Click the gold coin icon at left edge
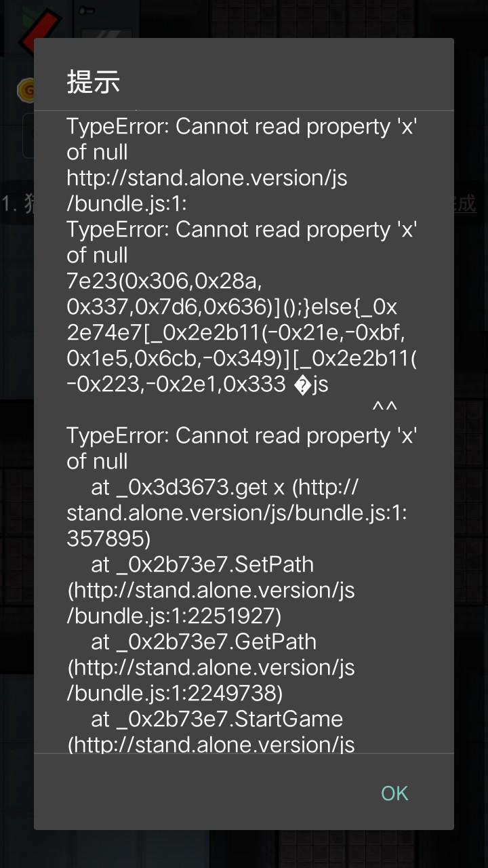Viewport: 488px width, 868px height. (x=26, y=90)
